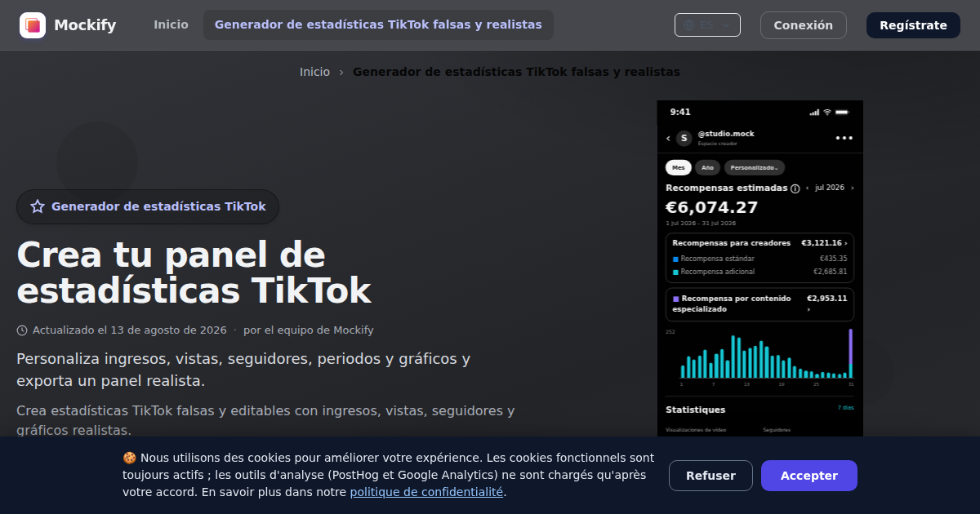
Task: Click the 'Statistiques' heading
Action: 695,410
